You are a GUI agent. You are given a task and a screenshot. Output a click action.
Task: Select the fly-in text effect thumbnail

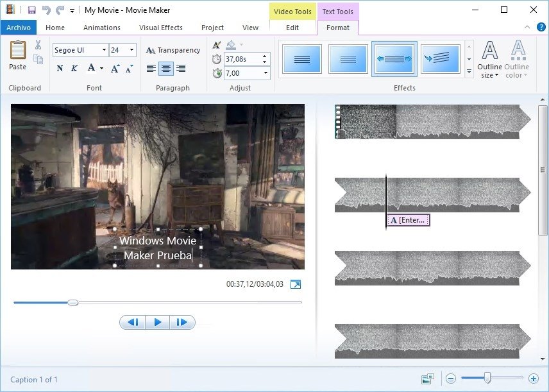click(441, 59)
